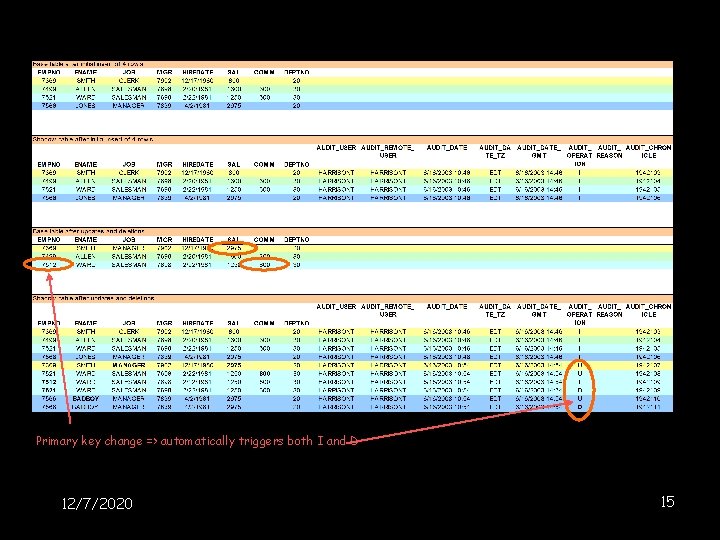Click AUDIT_DATE header in the initial-insert shadow table
720x540 pixels.
point(447,148)
